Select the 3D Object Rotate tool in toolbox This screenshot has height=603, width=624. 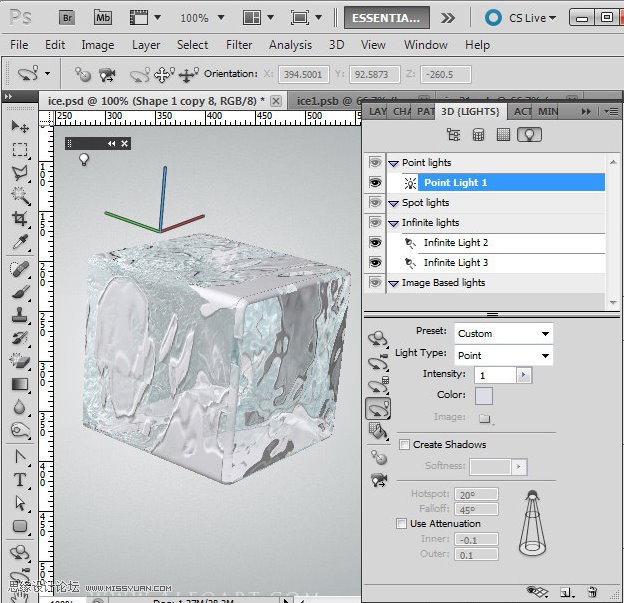(x=20, y=553)
